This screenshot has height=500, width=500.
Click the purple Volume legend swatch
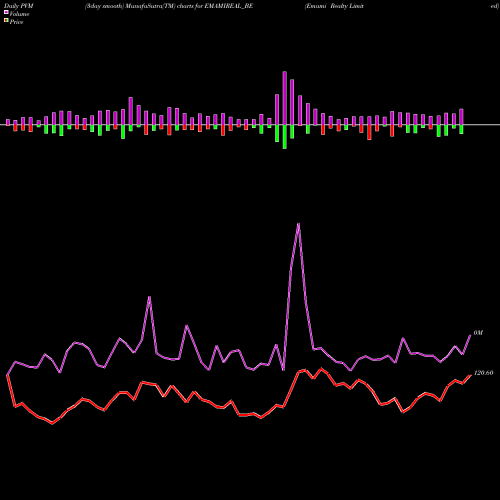tap(6, 12)
